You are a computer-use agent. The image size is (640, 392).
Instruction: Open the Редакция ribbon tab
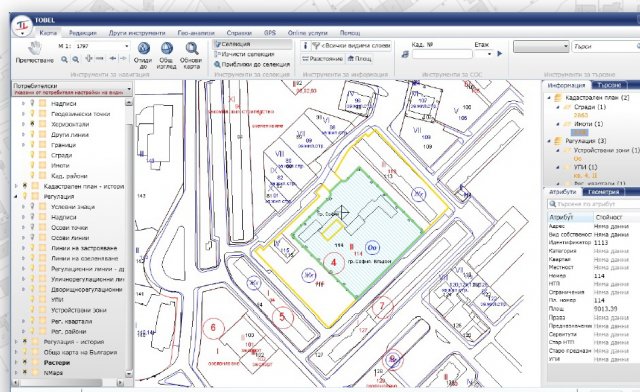[82, 33]
